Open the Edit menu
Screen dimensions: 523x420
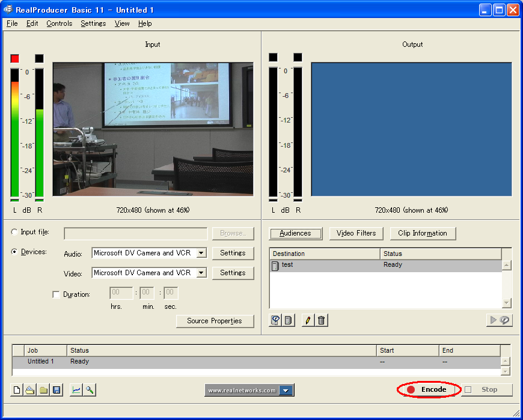click(x=32, y=23)
